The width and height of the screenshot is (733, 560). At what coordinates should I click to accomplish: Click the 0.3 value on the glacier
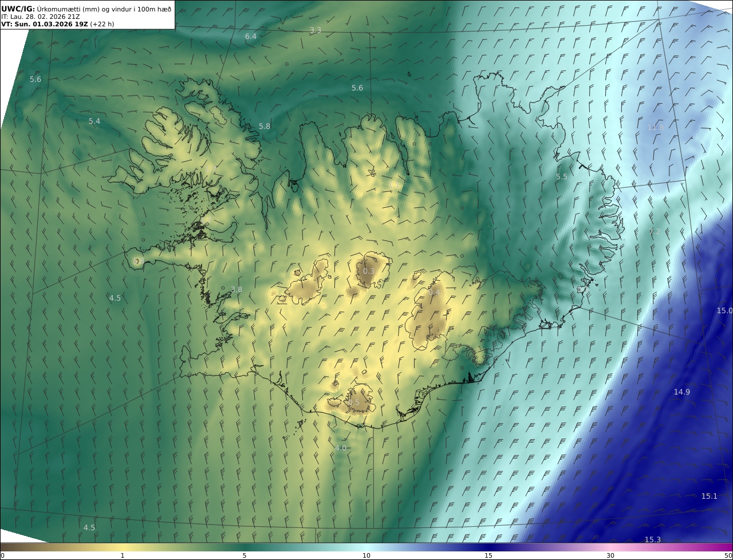point(369,271)
